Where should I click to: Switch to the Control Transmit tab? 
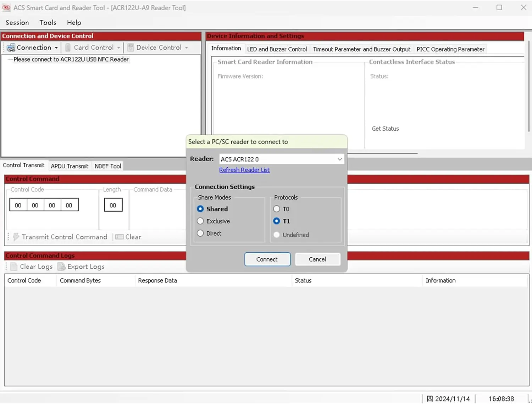pos(24,165)
